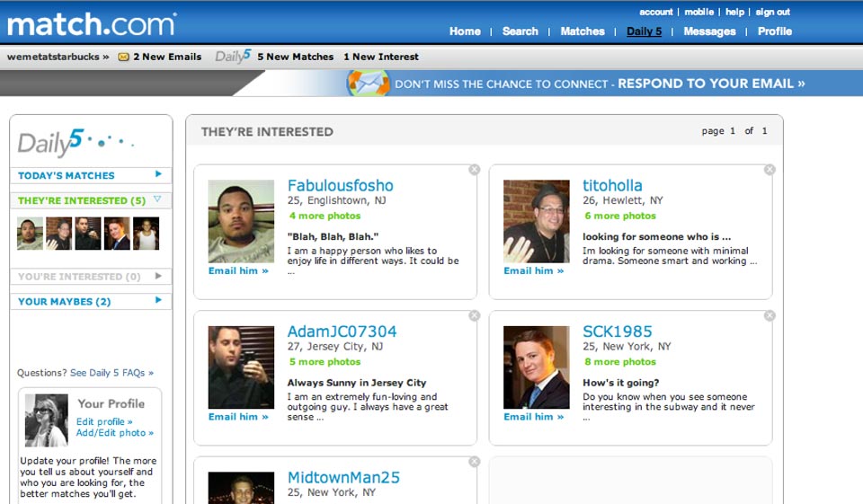
Task: Open See Daily 5 FAQs link
Action: pyautogui.click(x=111, y=373)
